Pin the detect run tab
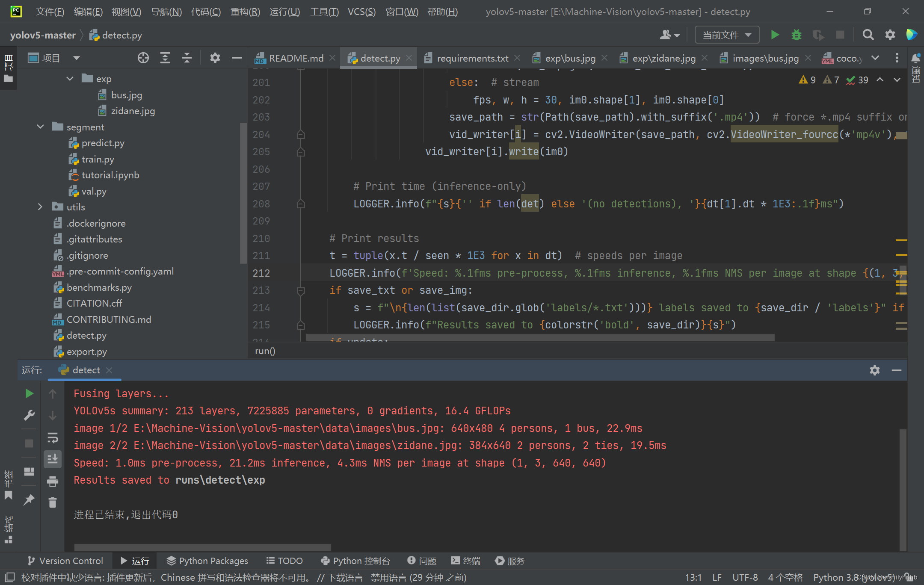This screenshot has width=924, height=585. click(29, 499)
